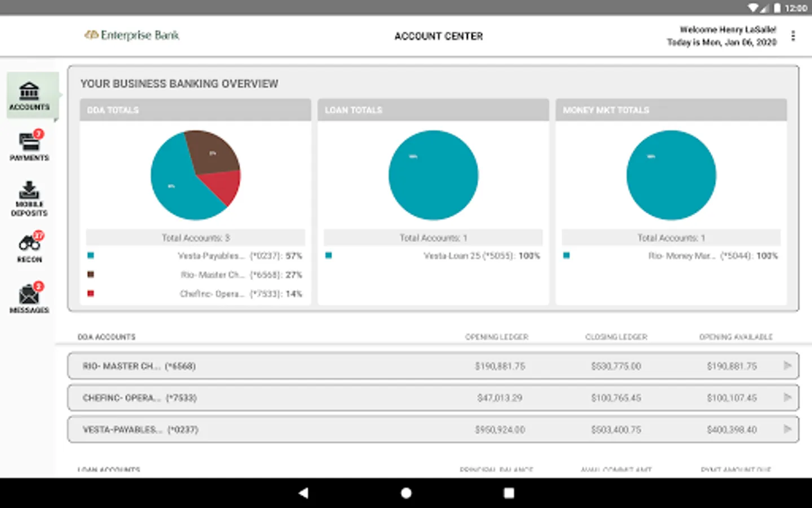This screenshot has height=508, width=812.
Task: Expand the Rio- Master Ch (*6568) row arrow
Action: tap(787, 366)
